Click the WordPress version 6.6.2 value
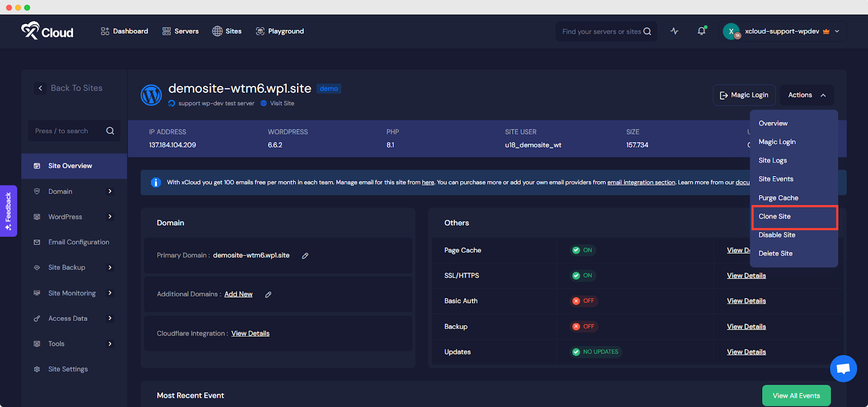Viewport: 868px width, 407px height. point(275,145)
